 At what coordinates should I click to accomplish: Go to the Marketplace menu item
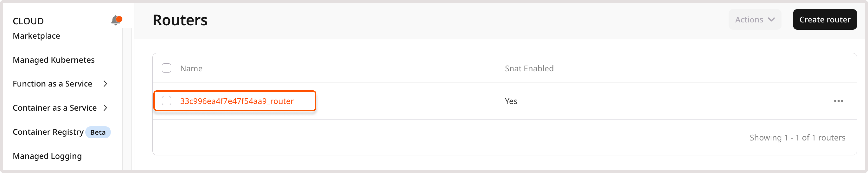[36, 36]
